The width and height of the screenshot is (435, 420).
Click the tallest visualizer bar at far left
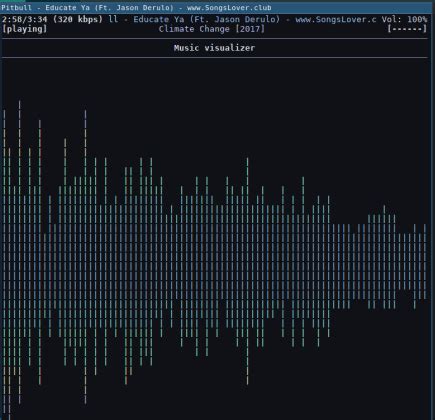coord(20,252)
